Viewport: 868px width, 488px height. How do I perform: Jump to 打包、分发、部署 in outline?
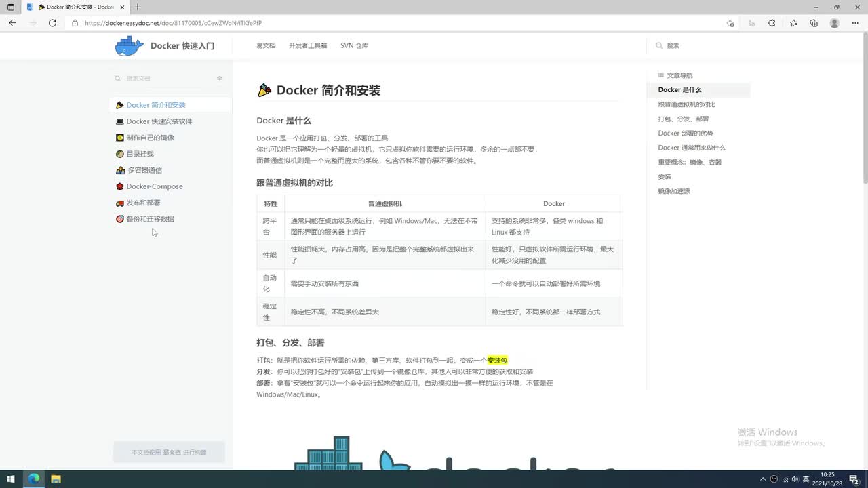pos(683,119)
